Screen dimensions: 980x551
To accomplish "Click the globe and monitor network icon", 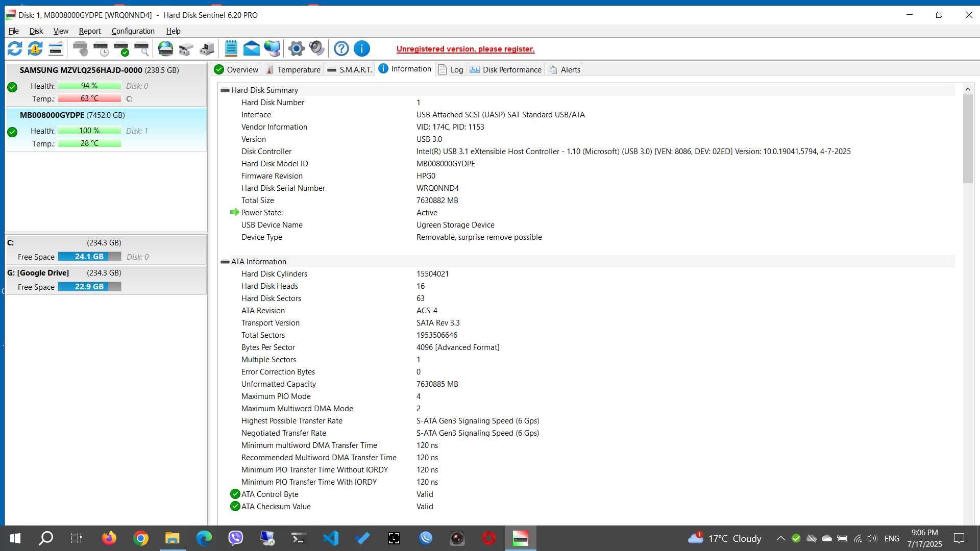I will click(x=272, y=49).
